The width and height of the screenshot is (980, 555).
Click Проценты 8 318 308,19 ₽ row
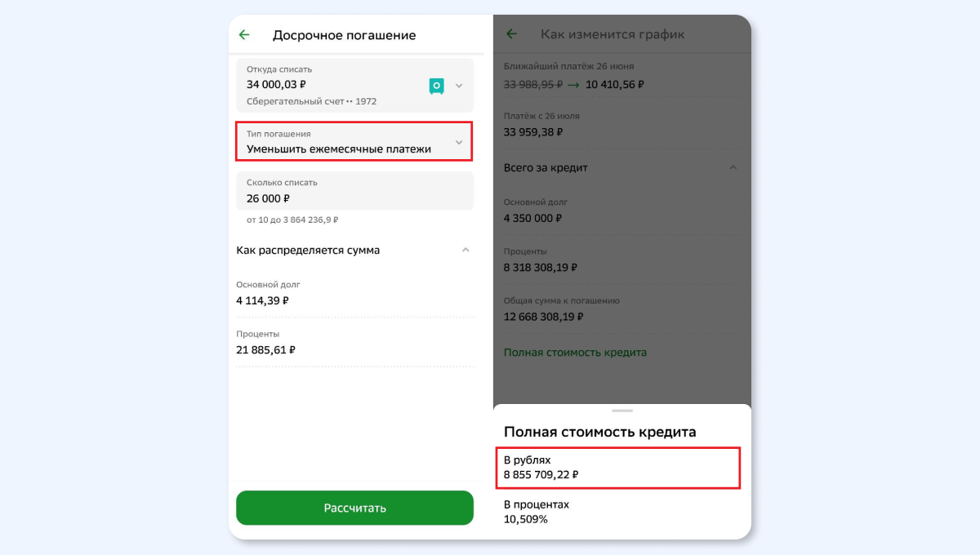pyautogui.click(x=621, y=260)
